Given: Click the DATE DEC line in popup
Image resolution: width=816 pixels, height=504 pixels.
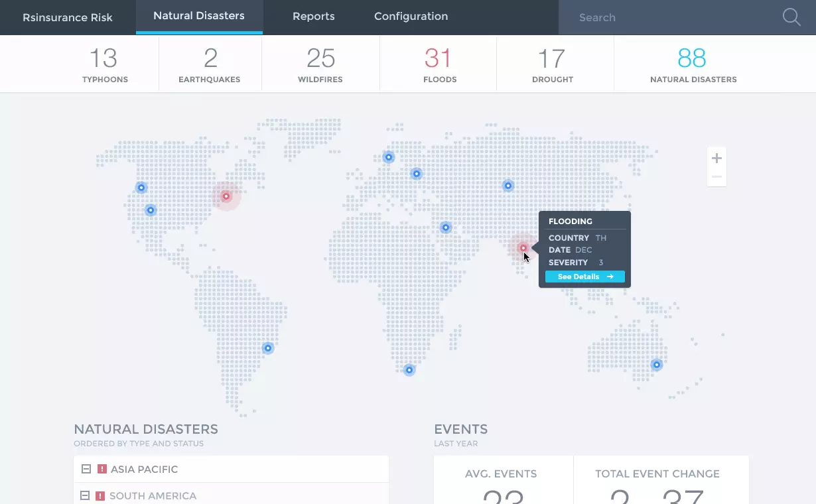Looking at the screenshot, I should 571,250.
